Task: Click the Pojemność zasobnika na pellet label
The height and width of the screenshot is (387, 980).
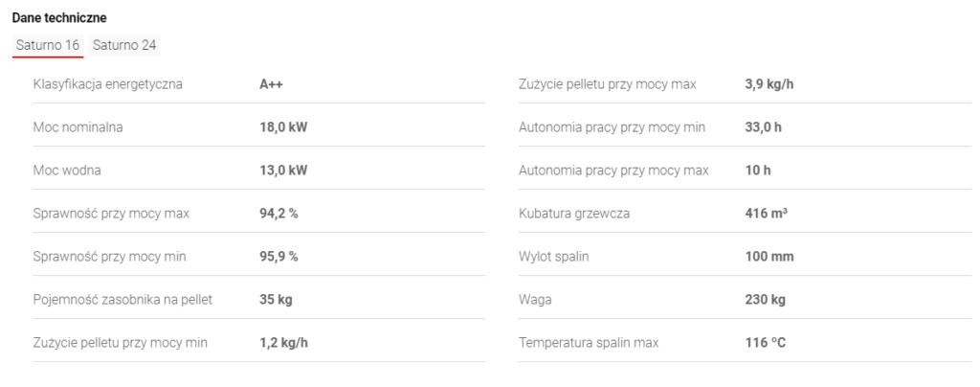Action: 122,300
